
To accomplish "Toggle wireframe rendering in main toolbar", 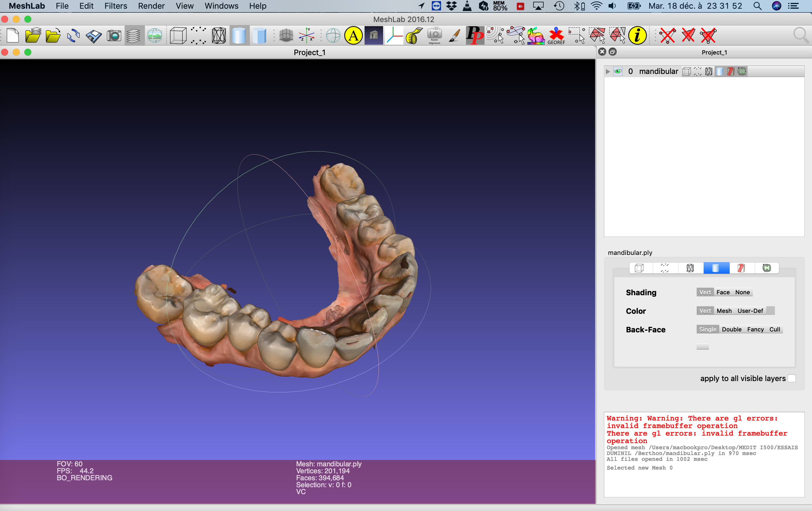I will coord(219,35).
